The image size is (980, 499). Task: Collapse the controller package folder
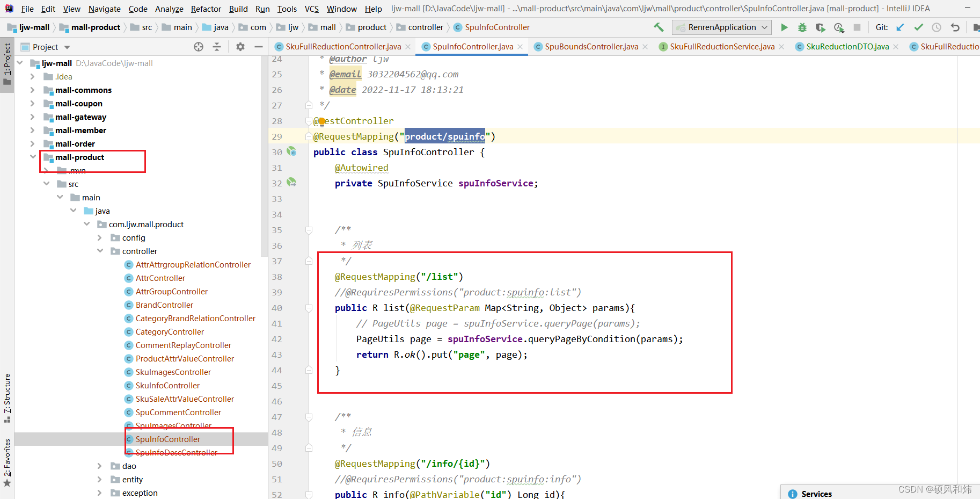tap(100, 251)
